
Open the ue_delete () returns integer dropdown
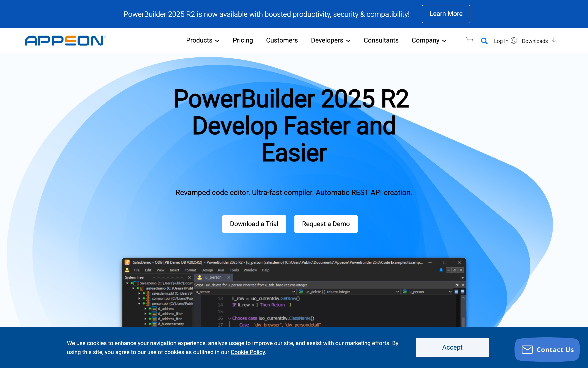tap(349, 292)
